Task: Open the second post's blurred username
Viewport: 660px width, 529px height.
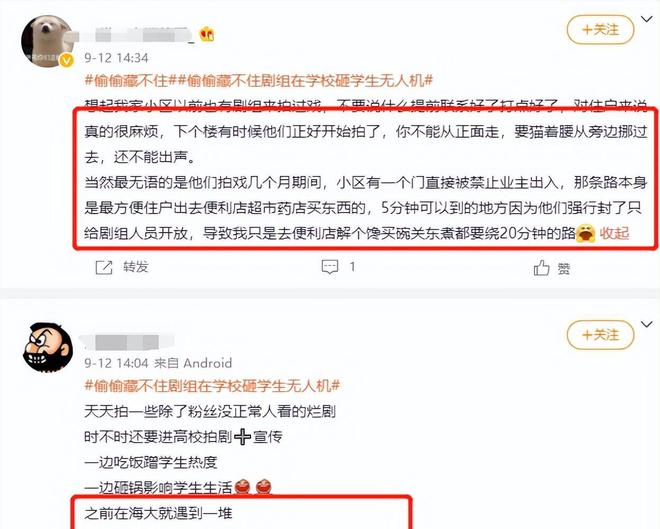Action: 126,342
